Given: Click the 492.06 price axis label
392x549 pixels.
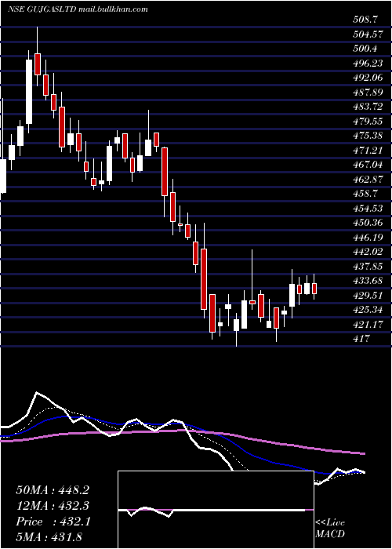Looking at the screenshot, I should (368, 78).
